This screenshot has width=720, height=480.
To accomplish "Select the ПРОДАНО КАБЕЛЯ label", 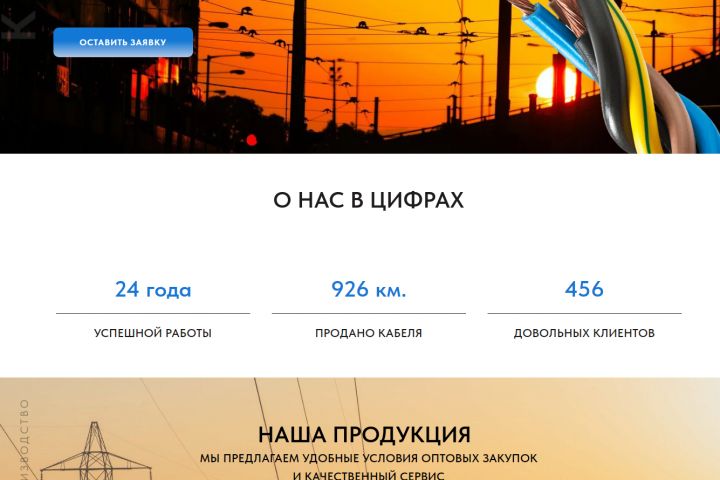I will (369, 333).
